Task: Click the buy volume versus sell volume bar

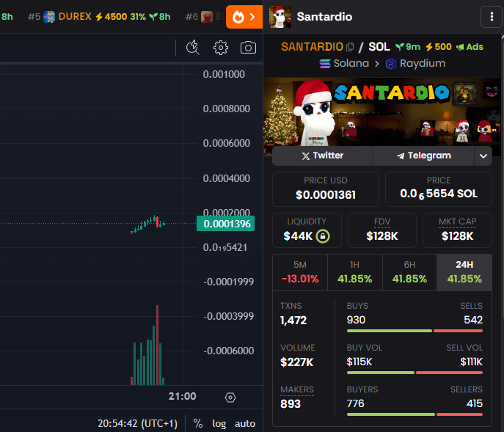Action: [x=414, y=373]
